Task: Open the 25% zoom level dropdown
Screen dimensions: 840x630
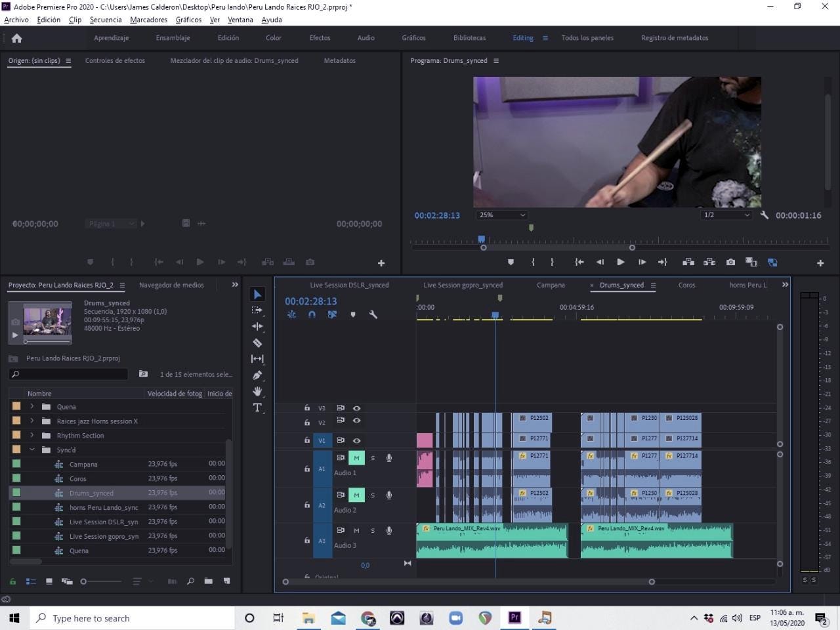Action: [x=502, y=215]
